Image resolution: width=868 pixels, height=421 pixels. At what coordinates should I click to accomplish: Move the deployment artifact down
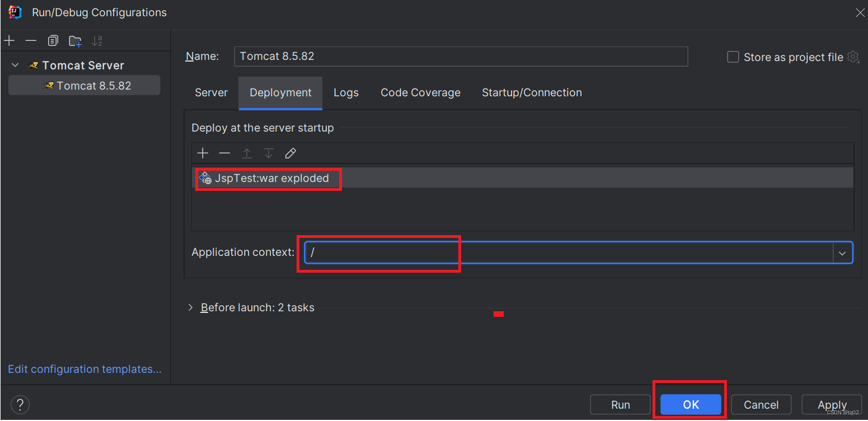268,153
